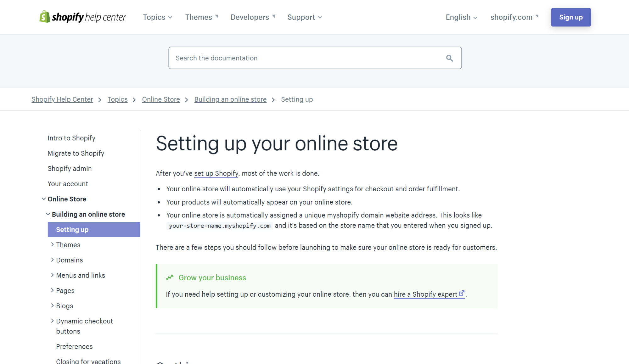Expand the Pages sidebar chevron
629x364 pixels.
pyautogui.click(x=52, y=290)
